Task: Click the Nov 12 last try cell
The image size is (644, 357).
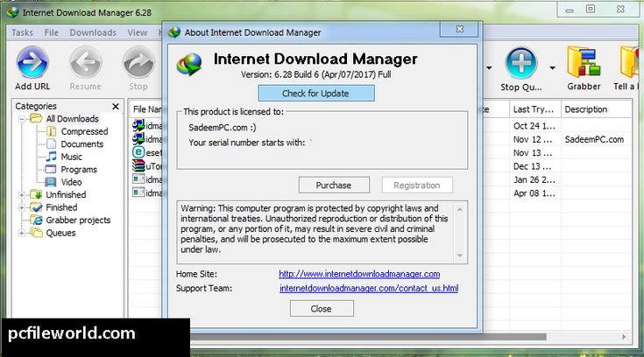Action: [x=533, y=139]
